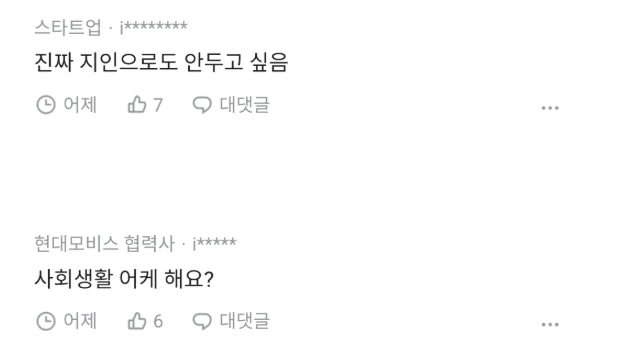Viewport: 636px width, 364px height.
Task: Click the 어제 timestamp on second comment
Action: [x=80, y=321]
